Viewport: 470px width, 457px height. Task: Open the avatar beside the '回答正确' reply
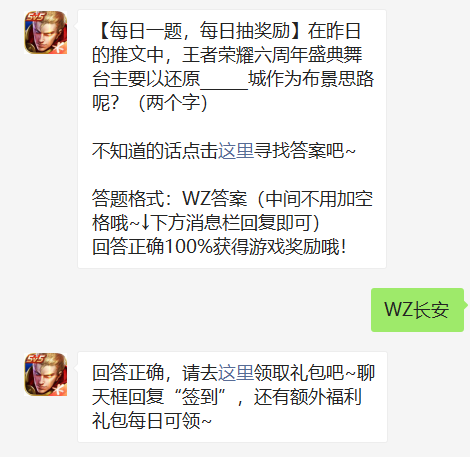click(46, 374)
